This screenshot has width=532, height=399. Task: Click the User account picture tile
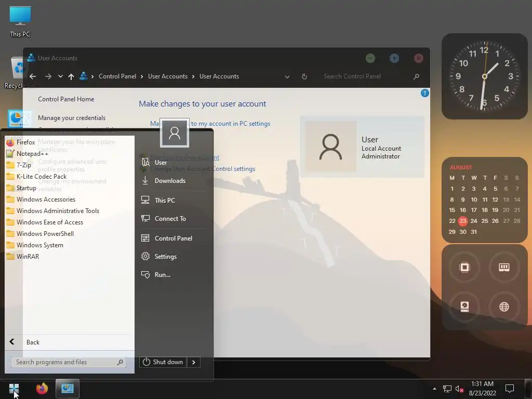pyautogui.click(x=331, y=147)
